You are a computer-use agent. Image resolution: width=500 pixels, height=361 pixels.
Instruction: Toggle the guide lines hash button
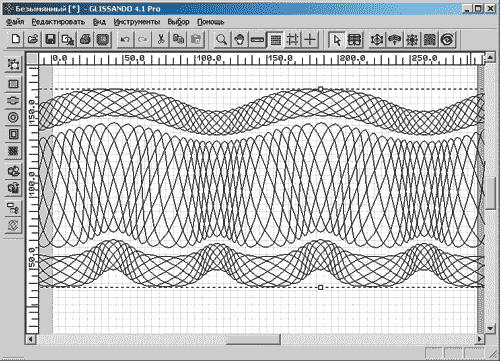(293, 40)
